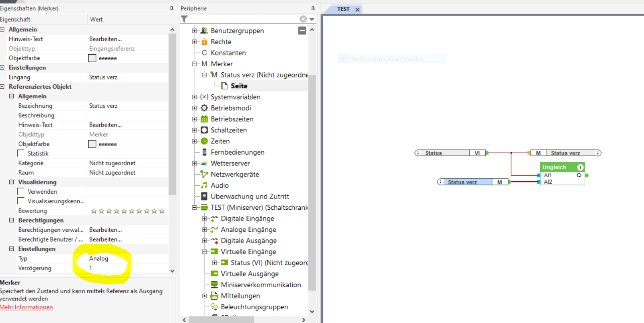Click the Betriebszeiten calendar icon
This screenshot has width=644, height=323.
(204, 119)
